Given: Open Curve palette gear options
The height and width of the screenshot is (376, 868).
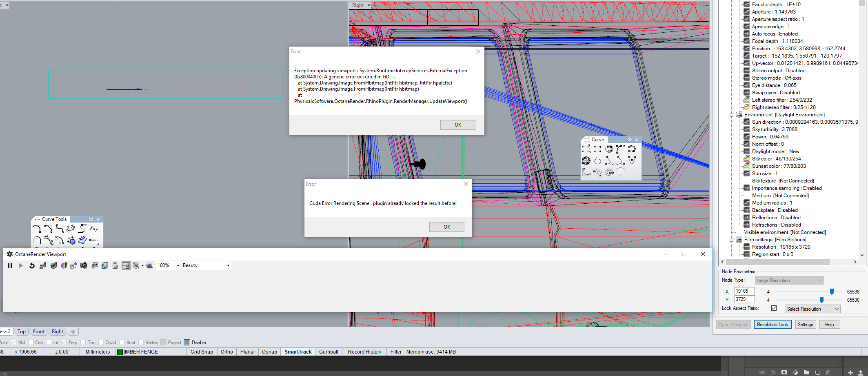Looking at the screenshot, I should tap(629, 140).
